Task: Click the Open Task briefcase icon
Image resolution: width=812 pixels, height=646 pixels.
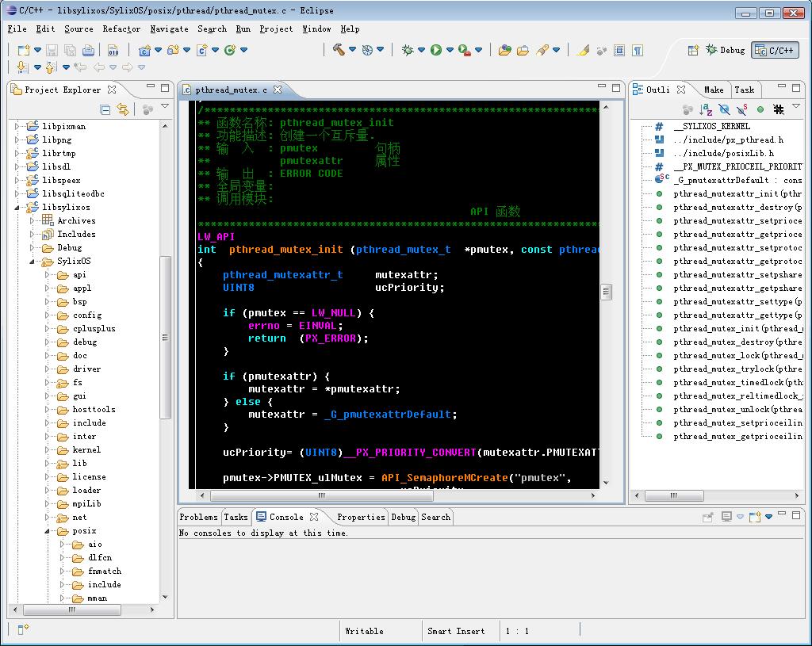Action: tap(523, 50)
